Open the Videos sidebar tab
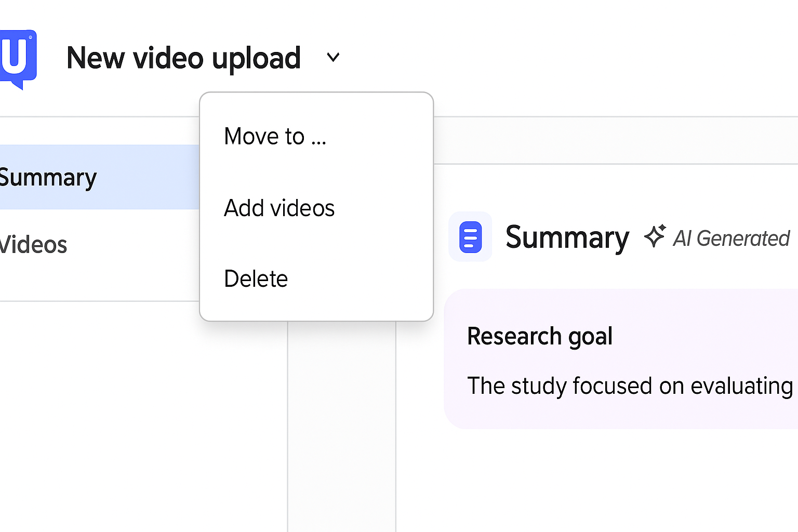Image resolution: width=798 pixels, height=532 pixels. [34, 245]
